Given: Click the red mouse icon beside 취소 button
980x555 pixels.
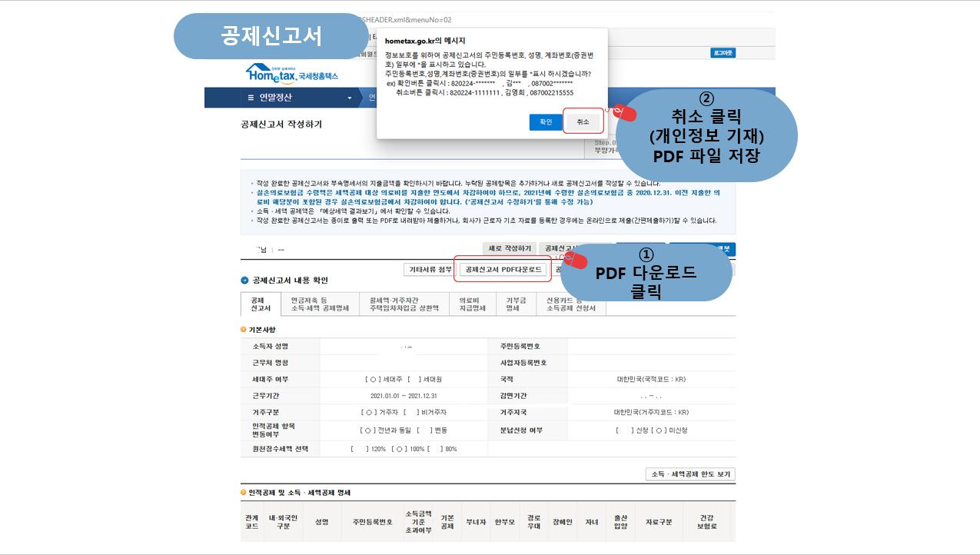Looking at the screenshot, I should pyautogui.click(x=625, y=113).
